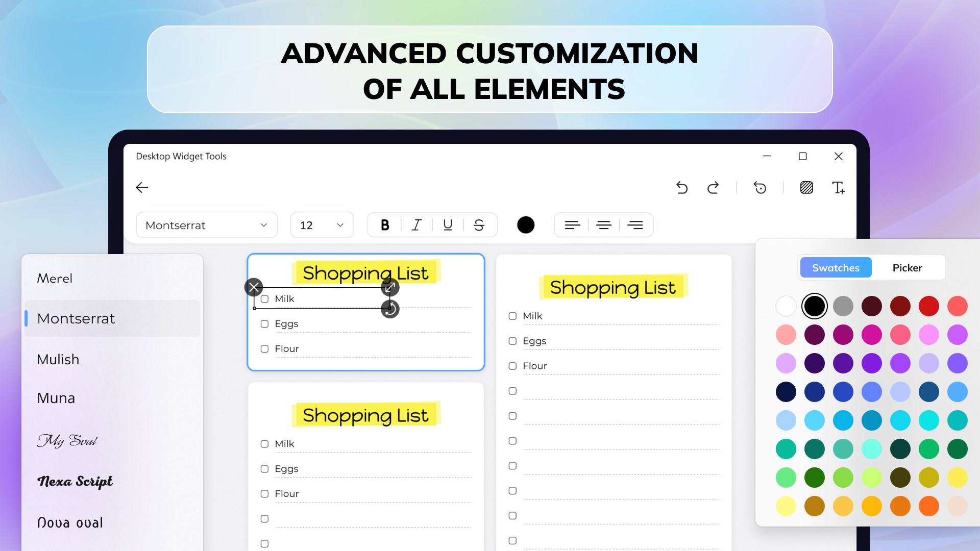Viewport: 980px width, 551px height.
Task: Apply strikethrough formatting
Action: point(479,225)
